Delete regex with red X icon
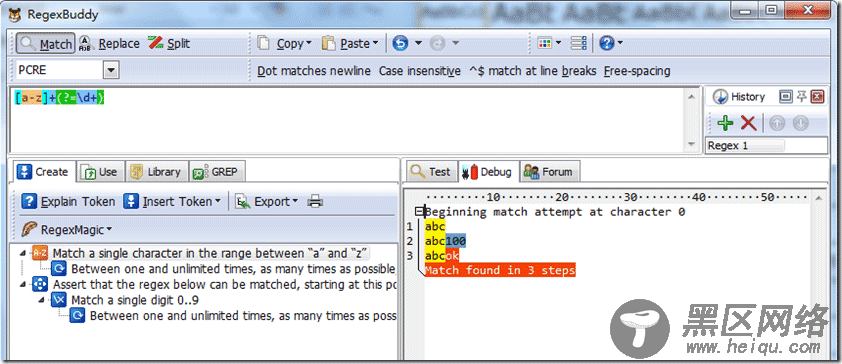 click(x=749, y=123)
